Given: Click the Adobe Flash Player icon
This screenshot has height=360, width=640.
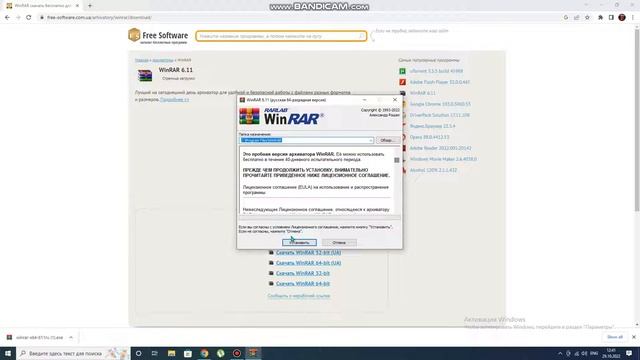Looking at the screenshot, I should pos(402,82).
